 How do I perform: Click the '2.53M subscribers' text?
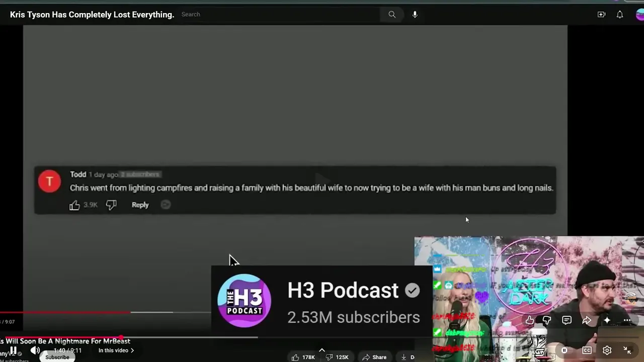pos(354,317)
